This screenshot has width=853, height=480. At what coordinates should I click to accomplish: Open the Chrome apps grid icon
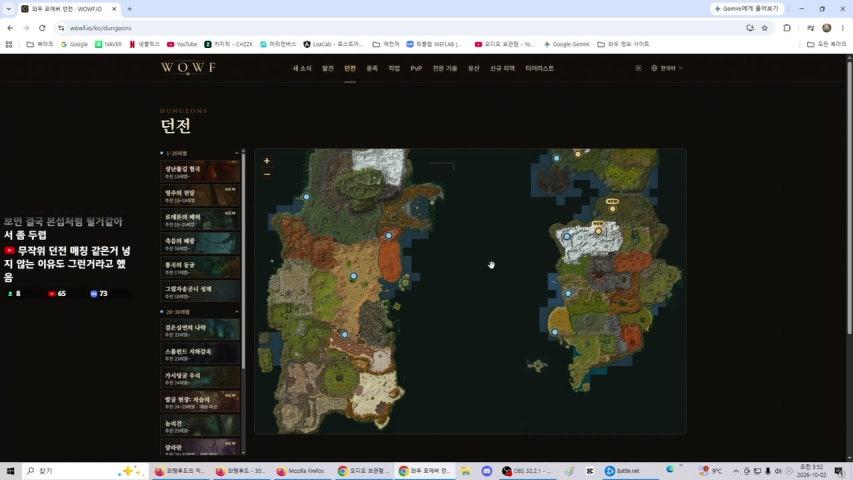(x=9, y=44)
